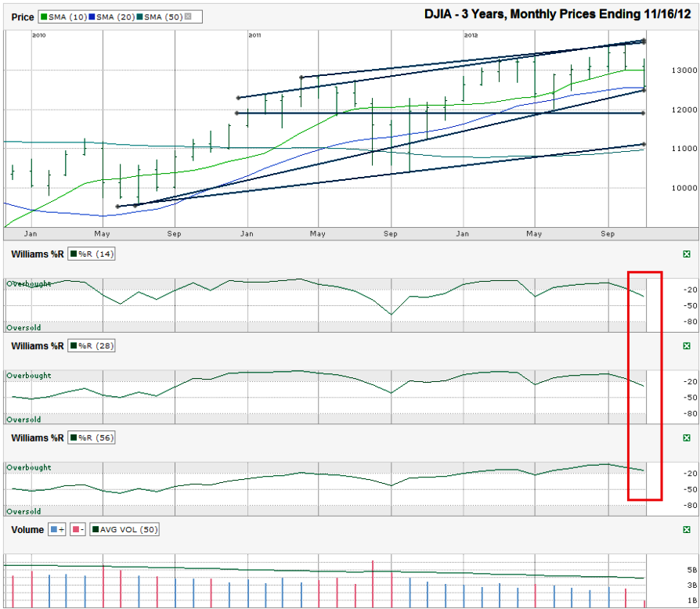Click the Overbought label in %R (28)
700x609 pixels.
tap(29, 376)
